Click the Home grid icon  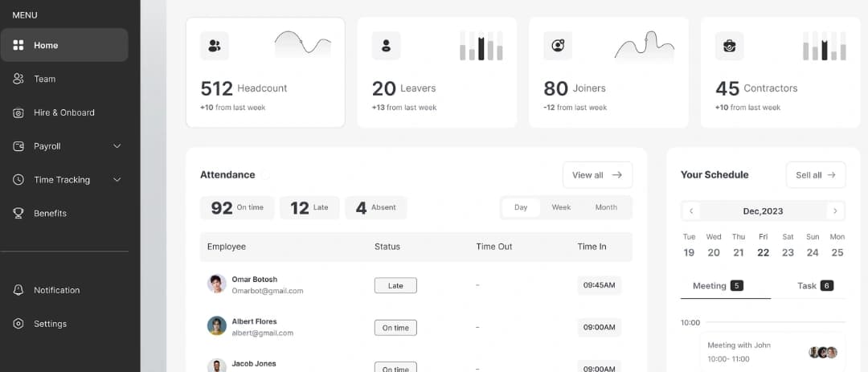[18, 45]
